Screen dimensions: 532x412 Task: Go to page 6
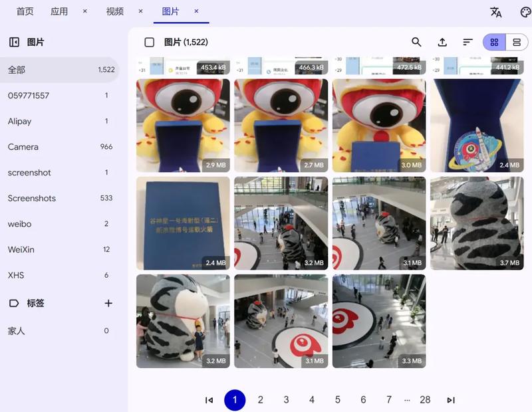coord(363,400)
